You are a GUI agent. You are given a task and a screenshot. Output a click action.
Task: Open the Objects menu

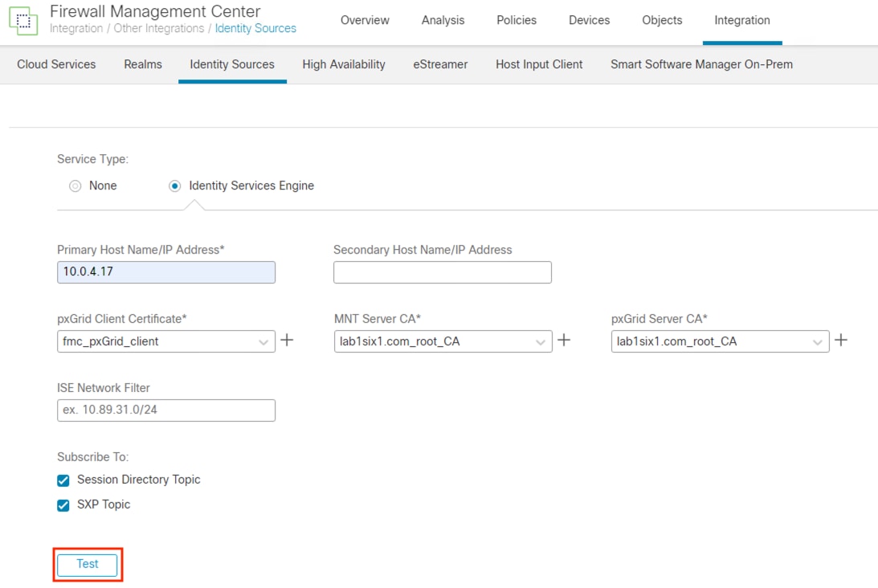point(662,20)
